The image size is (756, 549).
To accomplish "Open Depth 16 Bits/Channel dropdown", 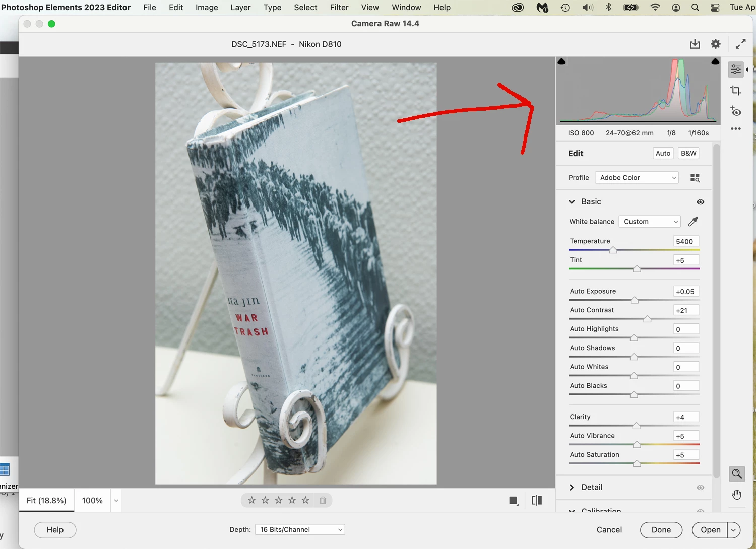I will click(300, 529).
